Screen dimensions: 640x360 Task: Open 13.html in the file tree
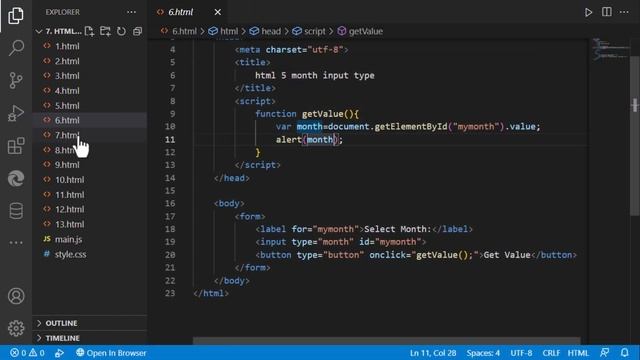coord(90,224)
